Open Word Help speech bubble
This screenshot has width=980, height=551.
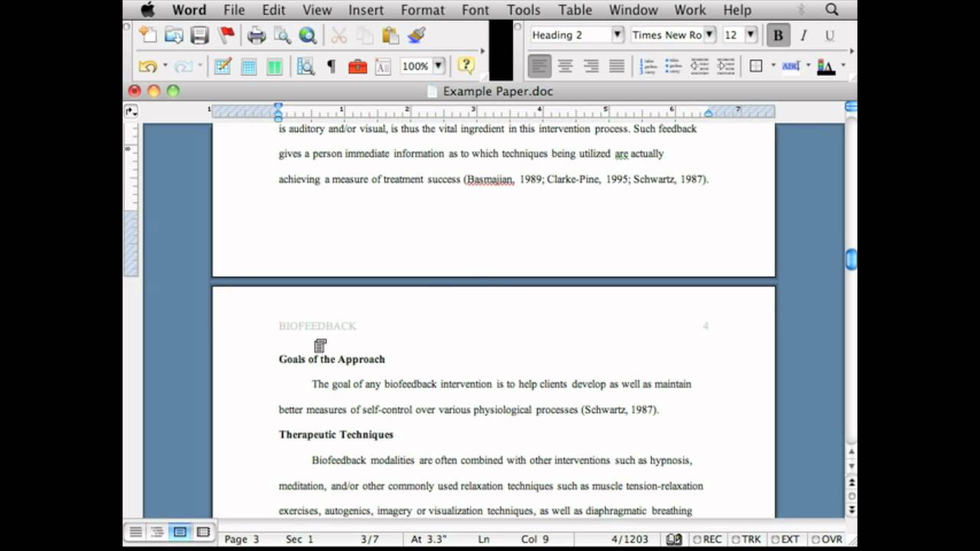(x=465, y=66)
